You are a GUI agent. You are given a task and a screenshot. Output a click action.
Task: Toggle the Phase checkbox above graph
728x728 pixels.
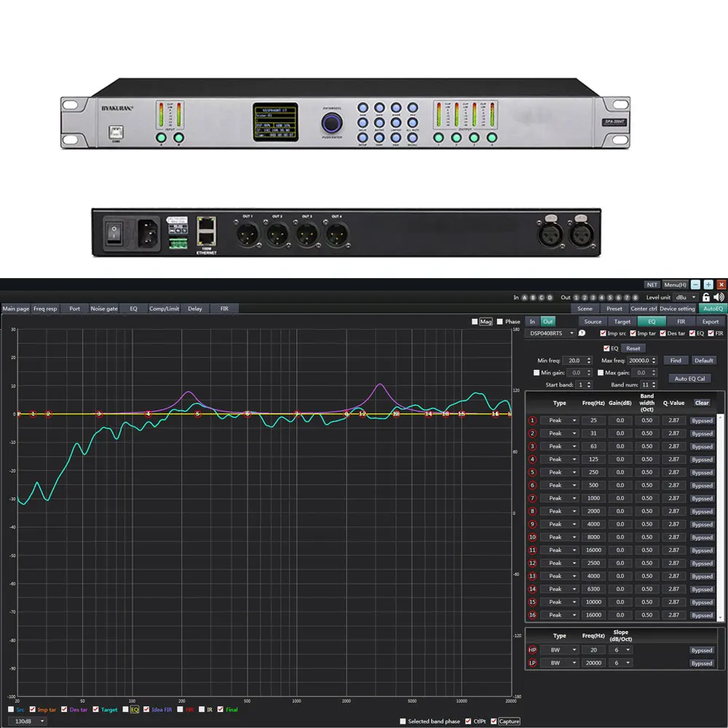point(499,321)
